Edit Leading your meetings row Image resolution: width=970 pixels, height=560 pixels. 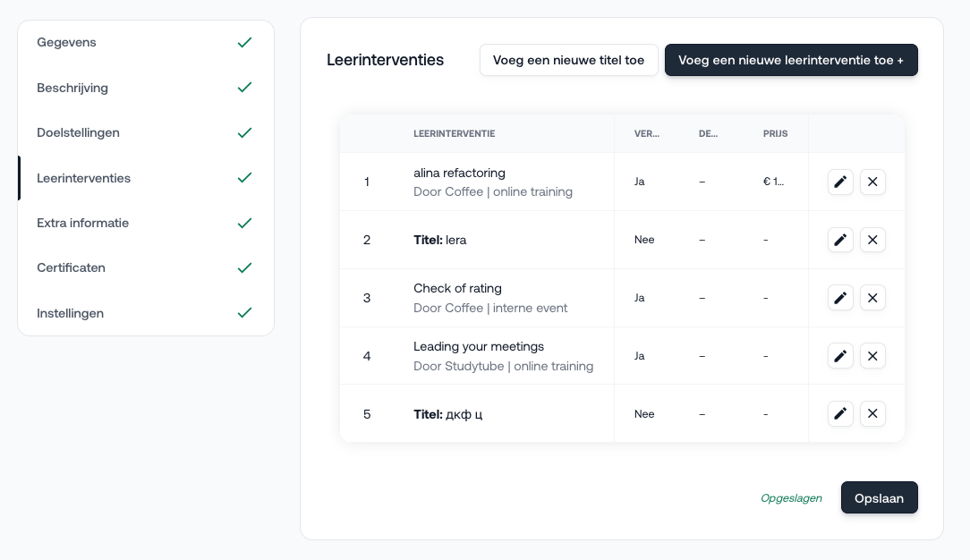840,356
